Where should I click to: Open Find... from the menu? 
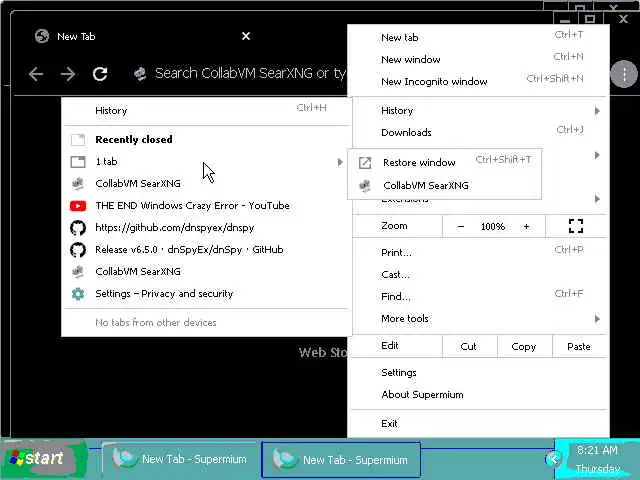coord(478,297)
